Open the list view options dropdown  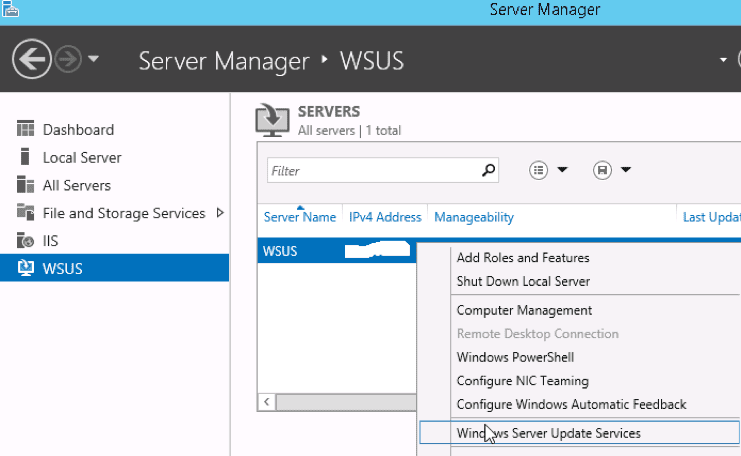click(x=548, y=170)
